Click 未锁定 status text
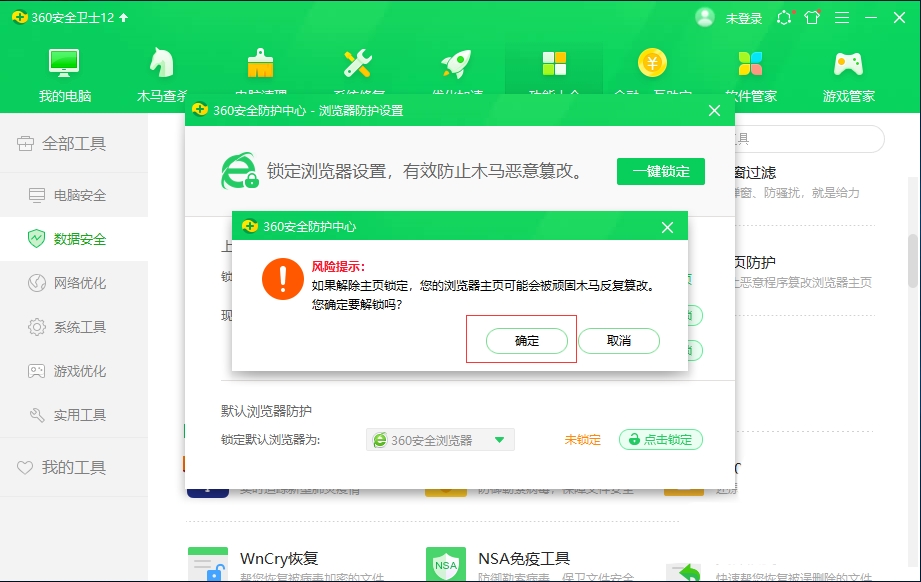The height and width of the screenshot is (582, 921). [583, 440]
